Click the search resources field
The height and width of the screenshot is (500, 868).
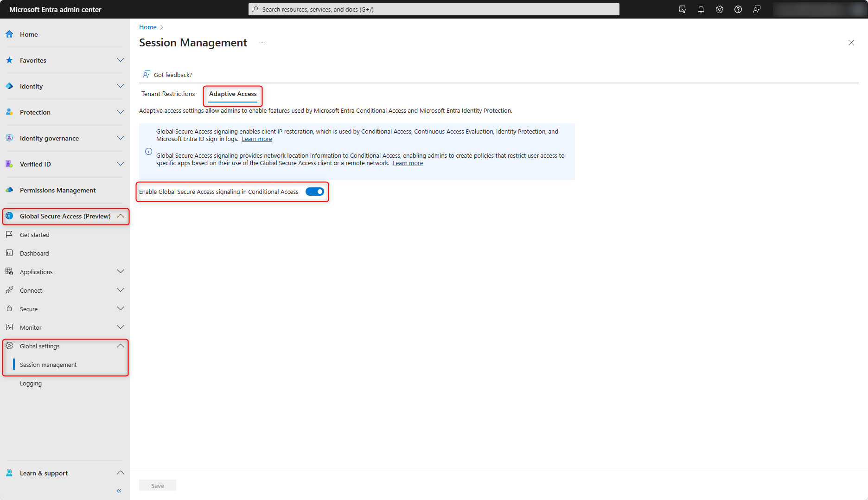coord(433,9)
